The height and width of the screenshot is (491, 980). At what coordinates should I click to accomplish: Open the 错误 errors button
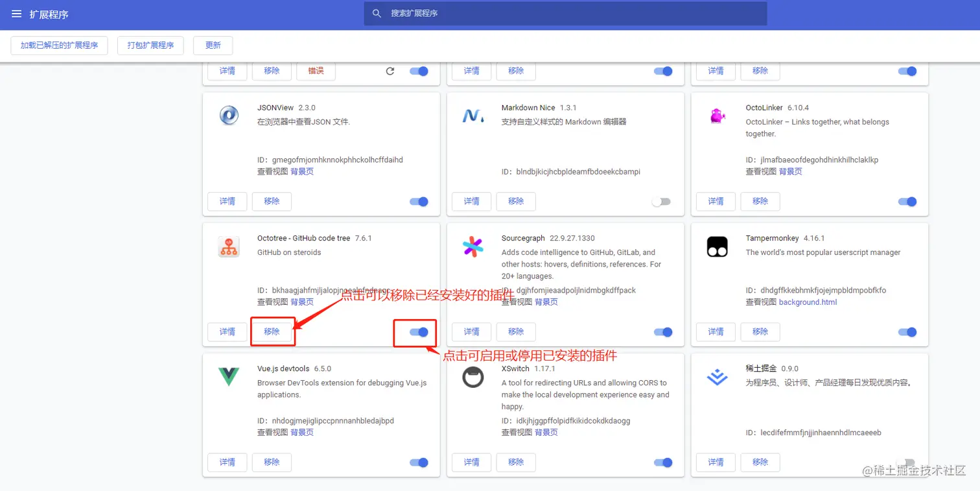(316, 71)
